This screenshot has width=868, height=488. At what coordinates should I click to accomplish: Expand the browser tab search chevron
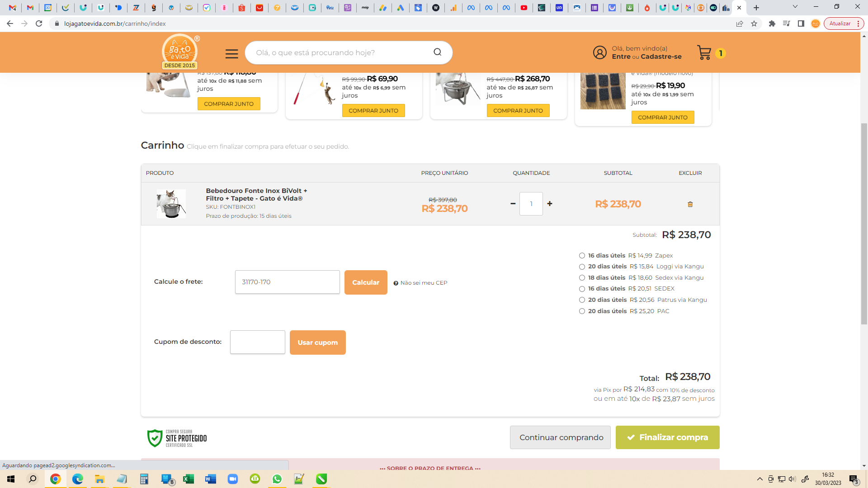(795, 7)
